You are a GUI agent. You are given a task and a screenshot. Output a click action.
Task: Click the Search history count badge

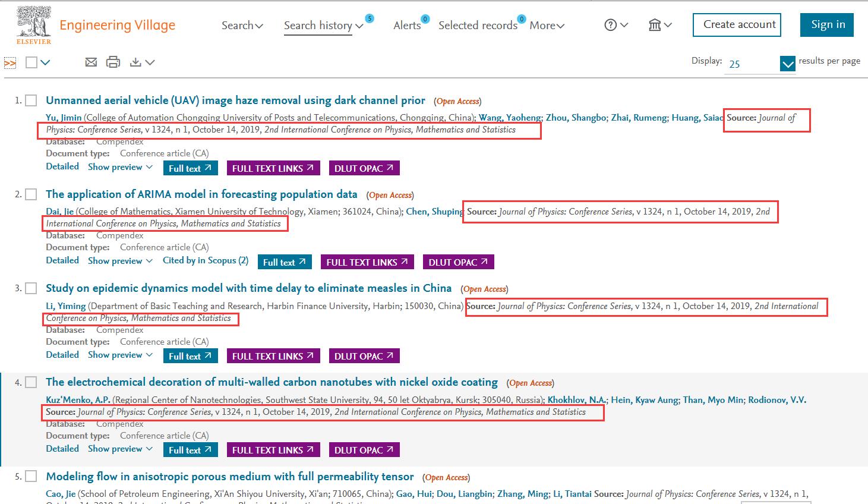pyautogui.click(x=370, y=18)
